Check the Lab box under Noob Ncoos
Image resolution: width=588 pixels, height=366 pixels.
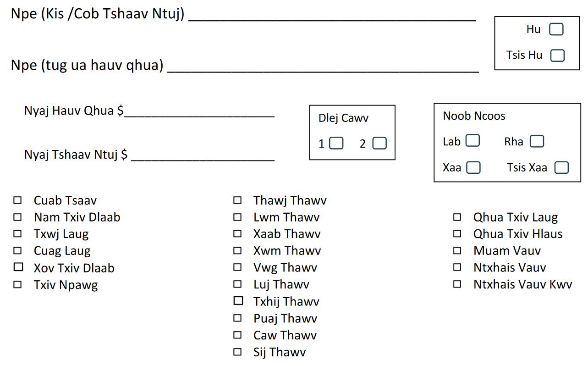[473, 141]
